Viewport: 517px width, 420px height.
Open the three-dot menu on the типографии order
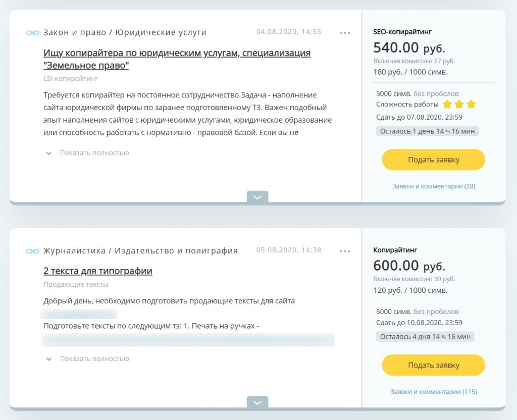tap(345, 251)
